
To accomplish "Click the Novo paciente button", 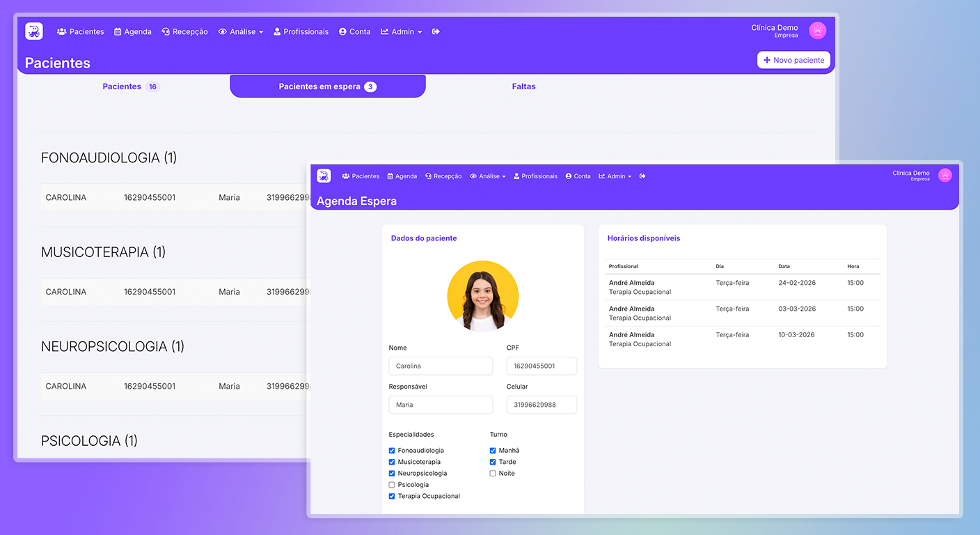I will coord(793,60).
